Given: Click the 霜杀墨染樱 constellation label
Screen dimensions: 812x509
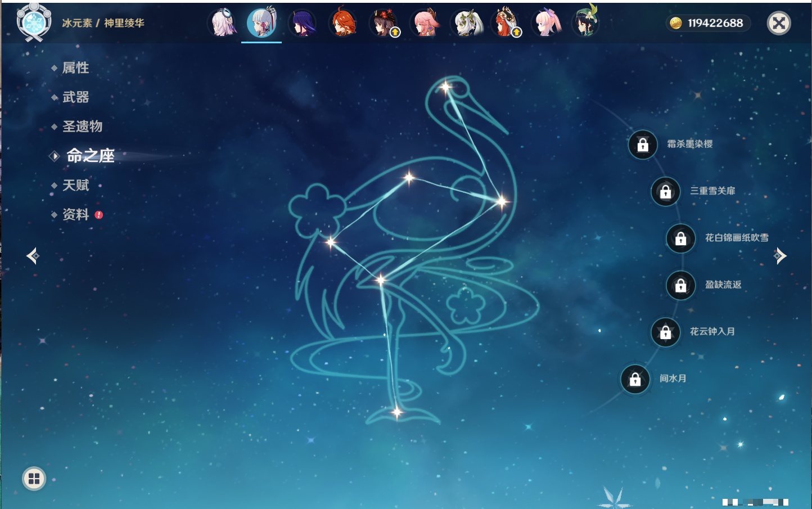Looking at the screenshot, I should click(690, 144).
